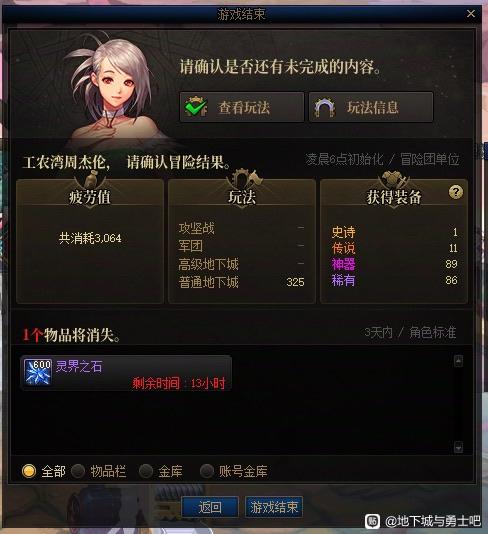The image size is (488, 534).
Task: Select the 物品栏 radio button
Action: coord(78,471)
